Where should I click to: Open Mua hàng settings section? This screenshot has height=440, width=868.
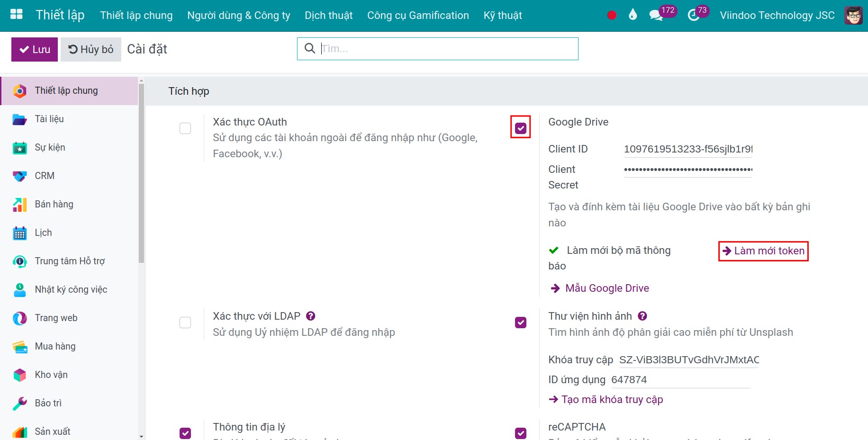pyautogui.click(x=69, y=346)
